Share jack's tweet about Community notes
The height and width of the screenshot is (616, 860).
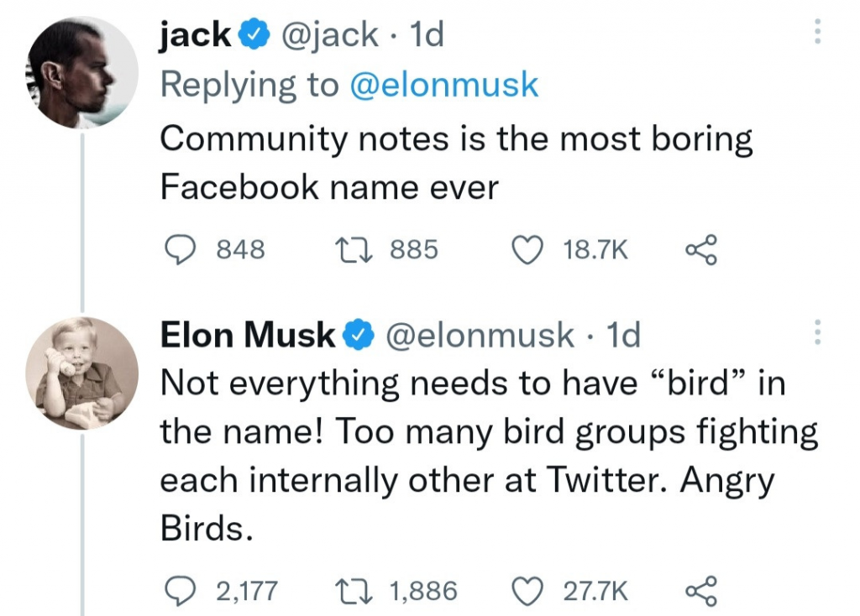tap(701, 250)
